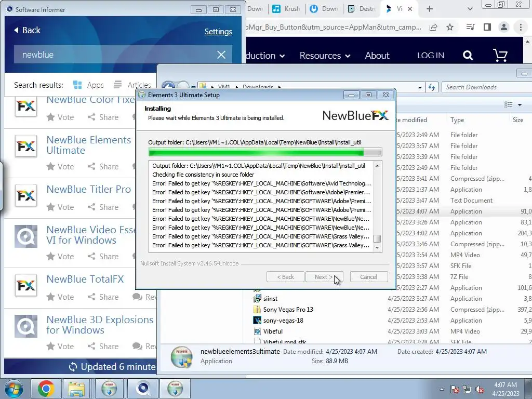The width and height of the screenshot is (532, 399).
Task: Share NewBlue Video Essentials VI
Action: pos(103,256)
